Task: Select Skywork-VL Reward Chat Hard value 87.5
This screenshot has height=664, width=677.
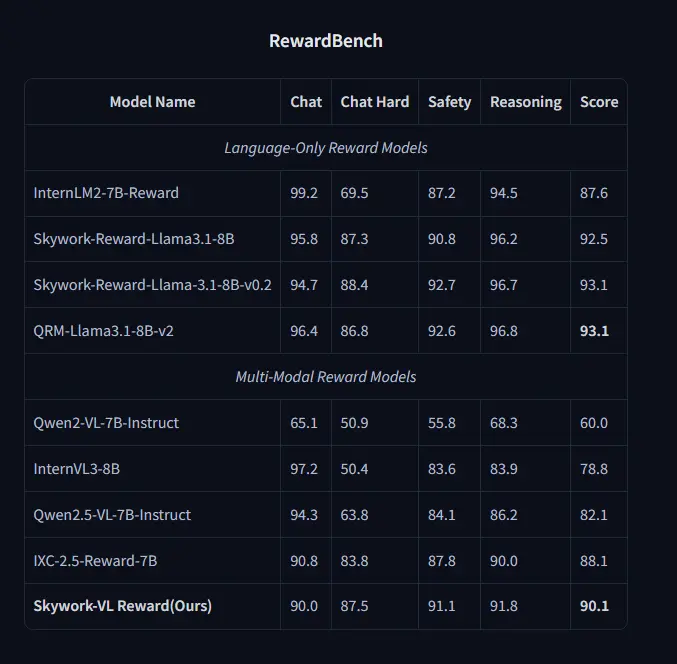Action: click(x=354, y=606)
